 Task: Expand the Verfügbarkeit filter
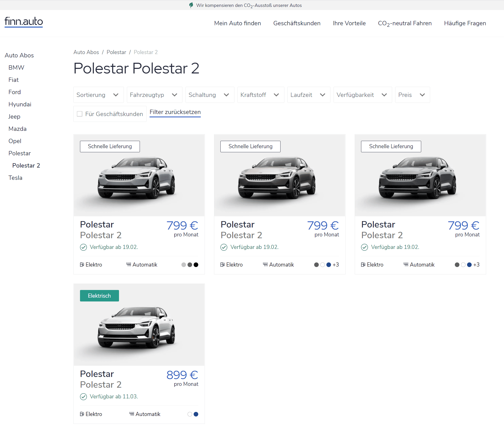coord(363,95)
